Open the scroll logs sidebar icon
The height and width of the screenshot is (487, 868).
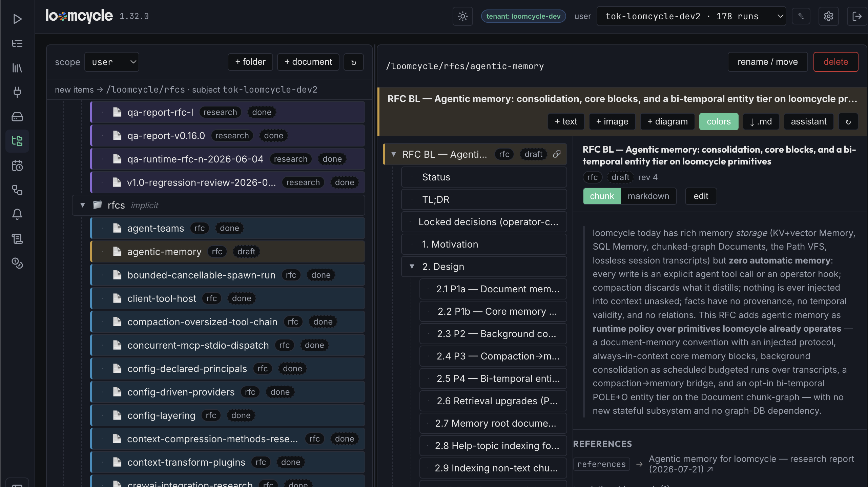[x=17, y=239]
